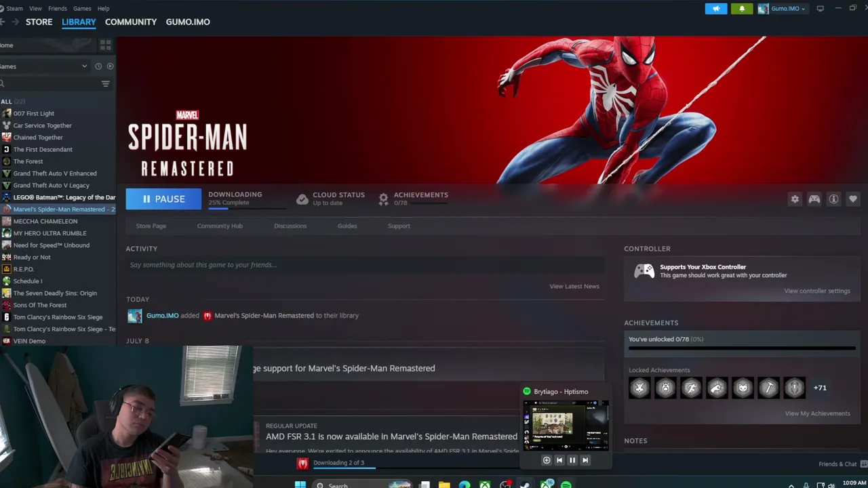868x488 pixels.
Task: Switch to Big Picture mode icon
Action: tap(820, 9)
